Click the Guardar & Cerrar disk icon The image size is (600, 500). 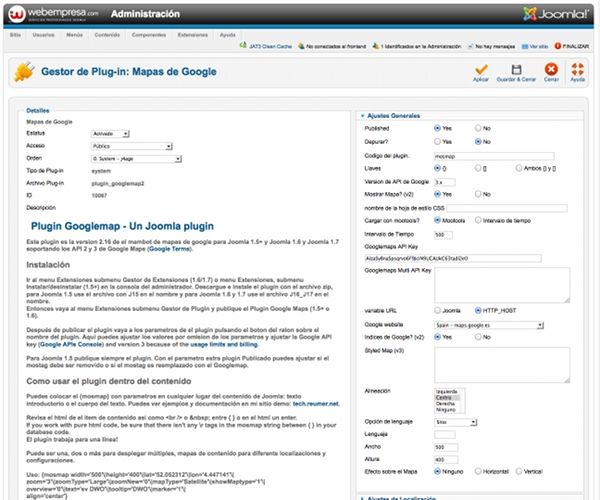coord(516,69)
